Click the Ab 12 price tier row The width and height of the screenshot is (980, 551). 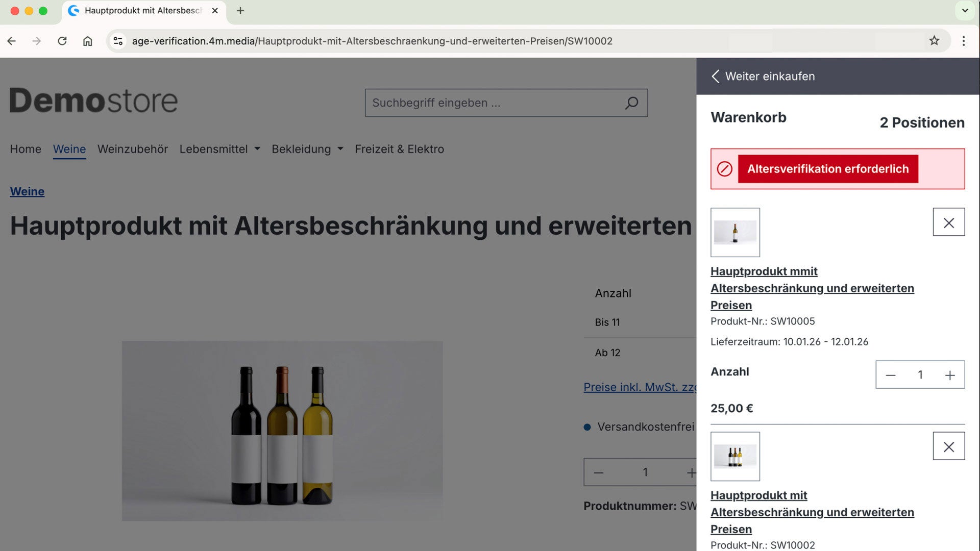(640, 353)
